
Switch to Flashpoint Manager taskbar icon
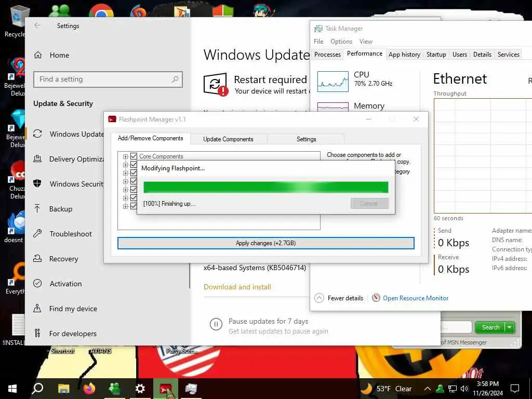(166, 389)
